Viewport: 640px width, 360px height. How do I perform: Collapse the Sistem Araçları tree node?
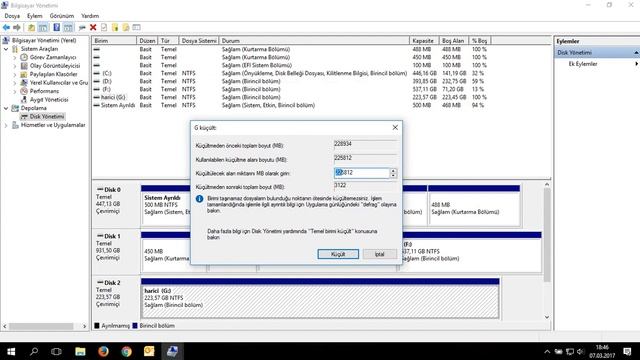tap(6, 49)
